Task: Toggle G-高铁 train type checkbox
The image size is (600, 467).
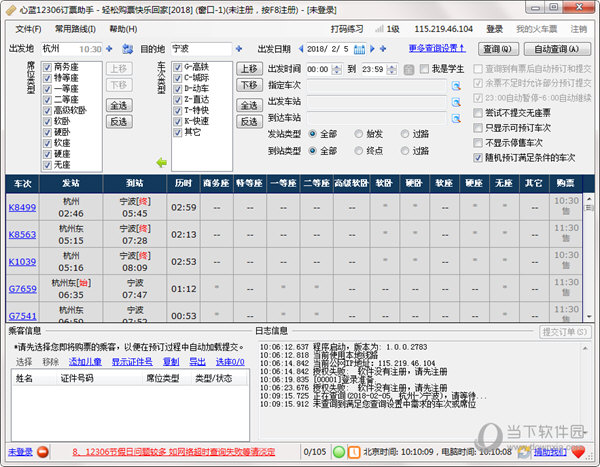Action: tap(177, 67)
